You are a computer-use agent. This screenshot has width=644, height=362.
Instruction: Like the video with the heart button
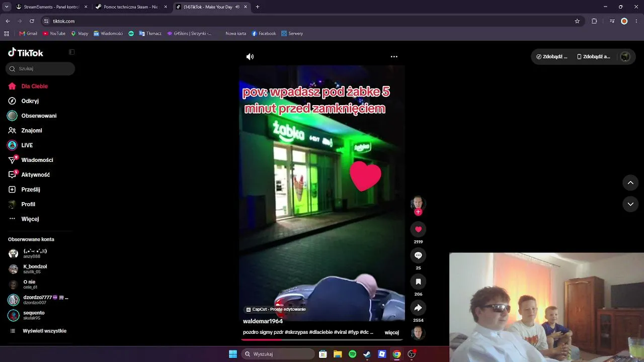pos(418,229)
